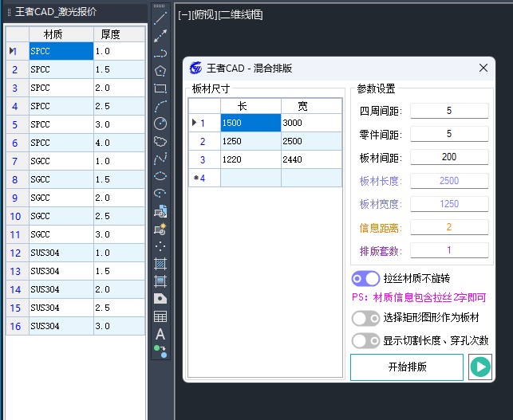Click the 排版套数 input field
Image resolution: width=513 pixels, height=420 pixels.
449,250
